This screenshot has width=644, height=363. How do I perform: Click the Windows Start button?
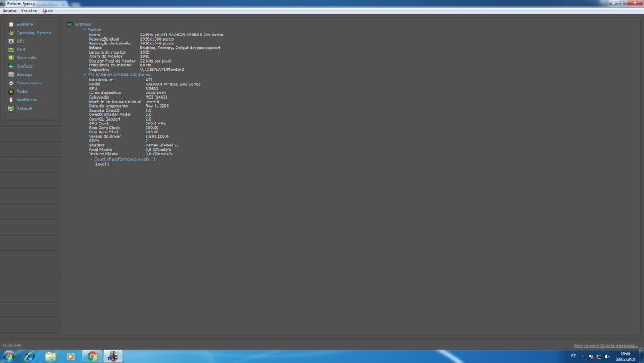coord(9,356)
